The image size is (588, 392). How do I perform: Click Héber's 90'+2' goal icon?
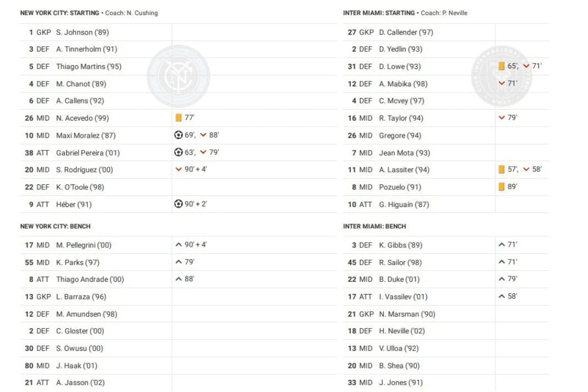point(178,204)
